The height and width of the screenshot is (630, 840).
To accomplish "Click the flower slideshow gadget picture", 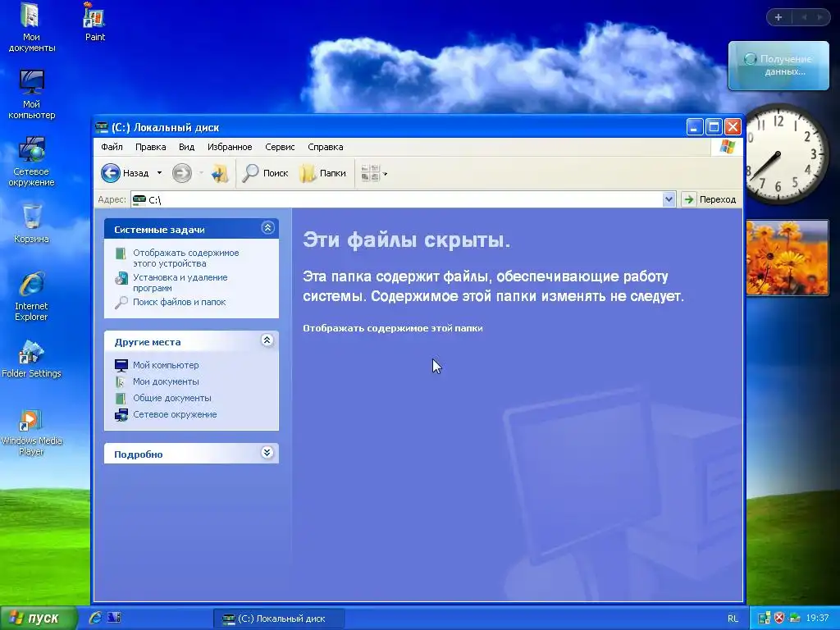I will tap(787, 258).
